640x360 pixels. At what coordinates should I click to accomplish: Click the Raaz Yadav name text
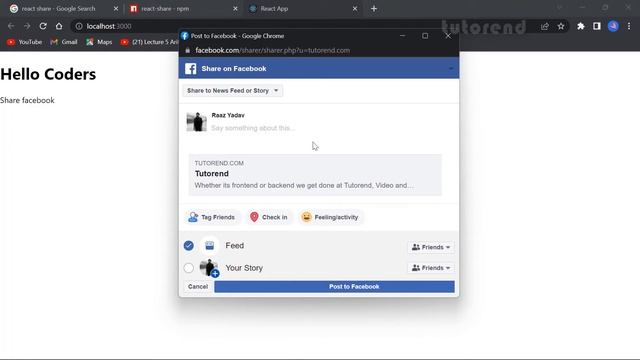(x=228, y=116)
